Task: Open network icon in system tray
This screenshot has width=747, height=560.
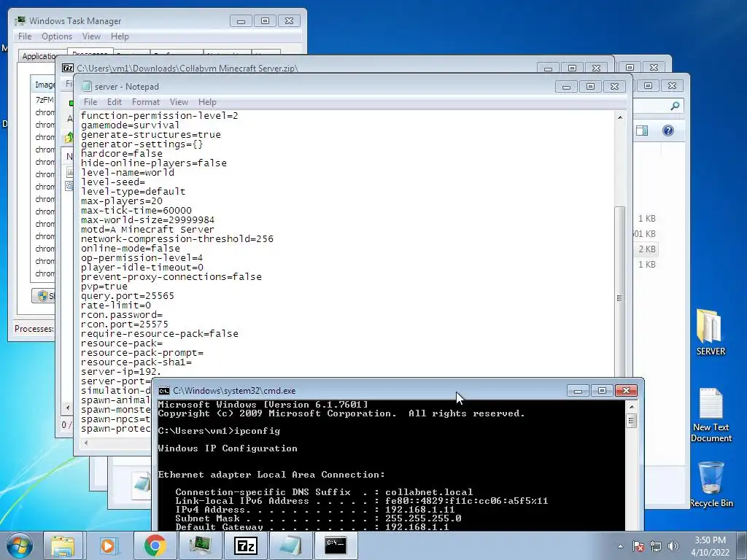Action: tap(656, 546)
